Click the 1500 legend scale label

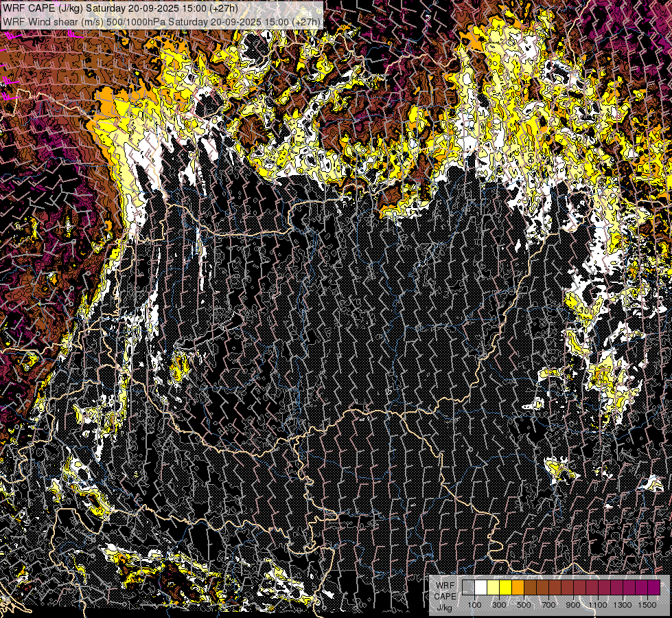[647, 605]
